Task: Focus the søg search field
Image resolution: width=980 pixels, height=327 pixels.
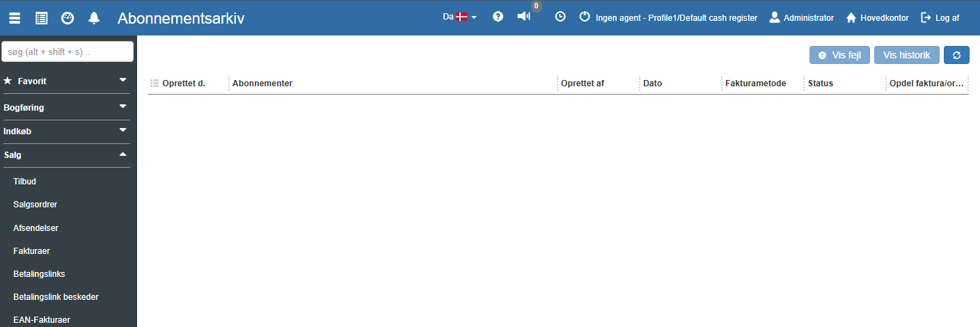Action: point(68,51)
